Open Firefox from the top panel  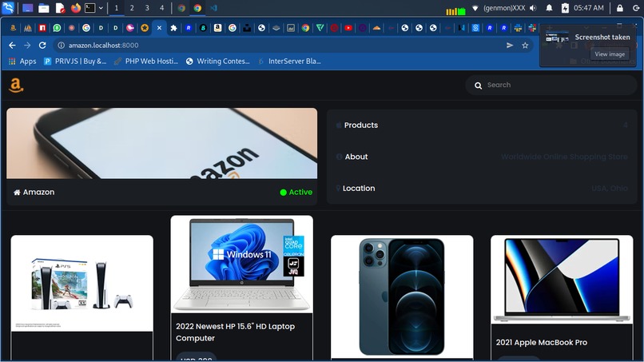[76, 8]
